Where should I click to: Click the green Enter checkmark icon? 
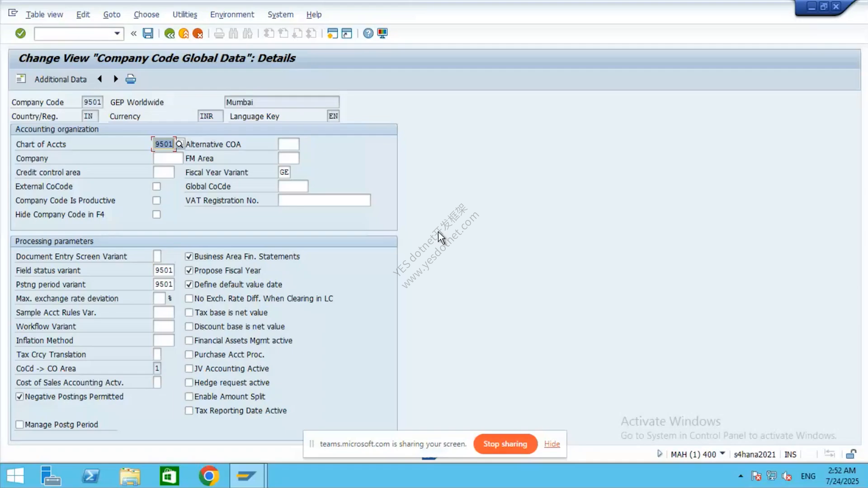click(x=20, y=33)
